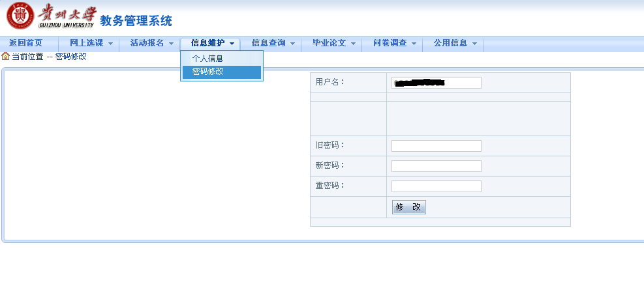Click the 贵州大学 calligraphy name banner
The width and height of the screenshot is (644, 286).
coord(67,16)
